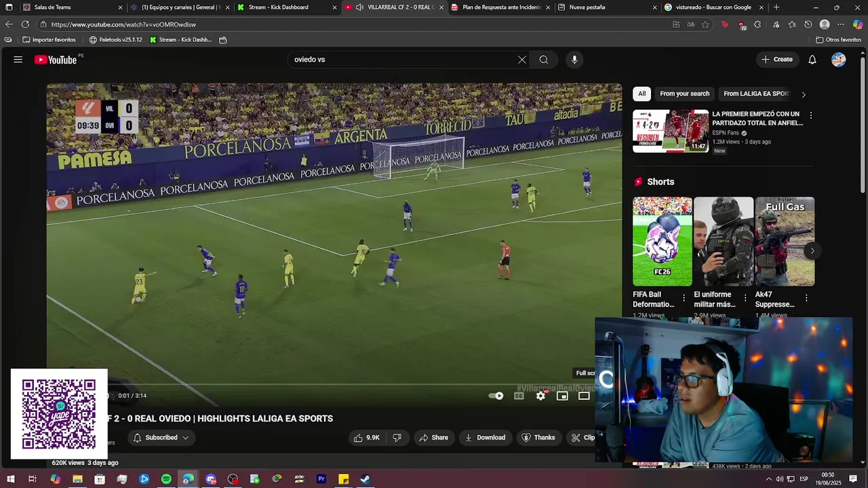Select the From your search chip
868x488 pixels.
[x=684, y=94]
